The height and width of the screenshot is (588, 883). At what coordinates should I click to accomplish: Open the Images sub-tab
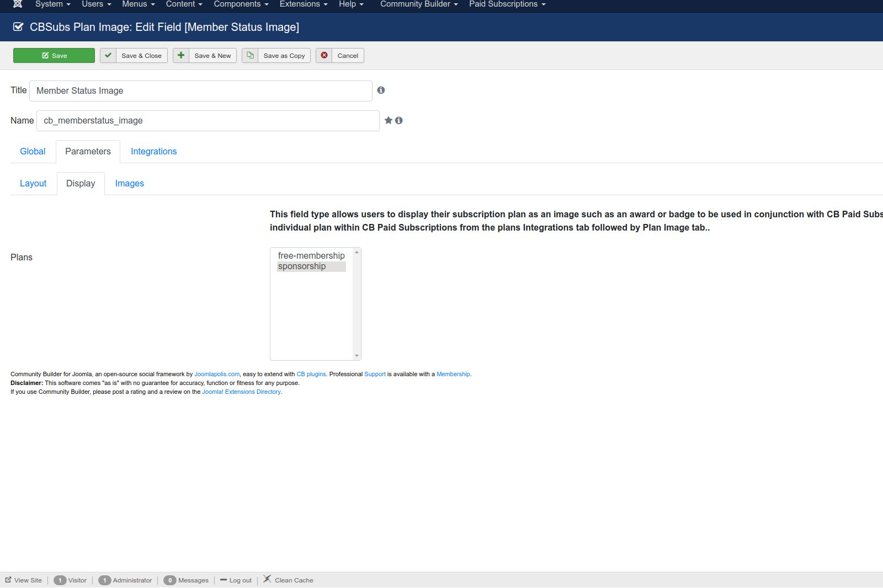click(129, 184)
